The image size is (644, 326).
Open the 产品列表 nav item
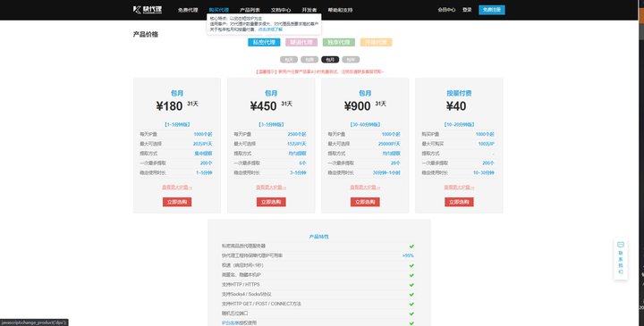[x=250, y=10]
